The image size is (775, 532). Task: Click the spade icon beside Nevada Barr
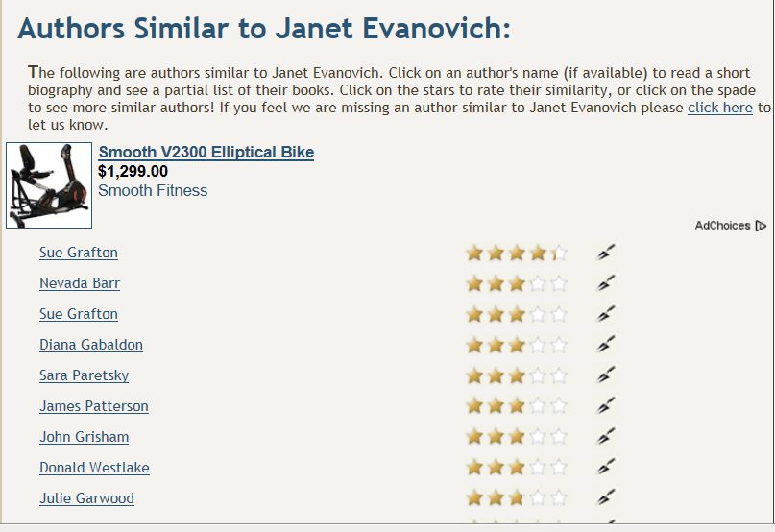pos(605,283)
